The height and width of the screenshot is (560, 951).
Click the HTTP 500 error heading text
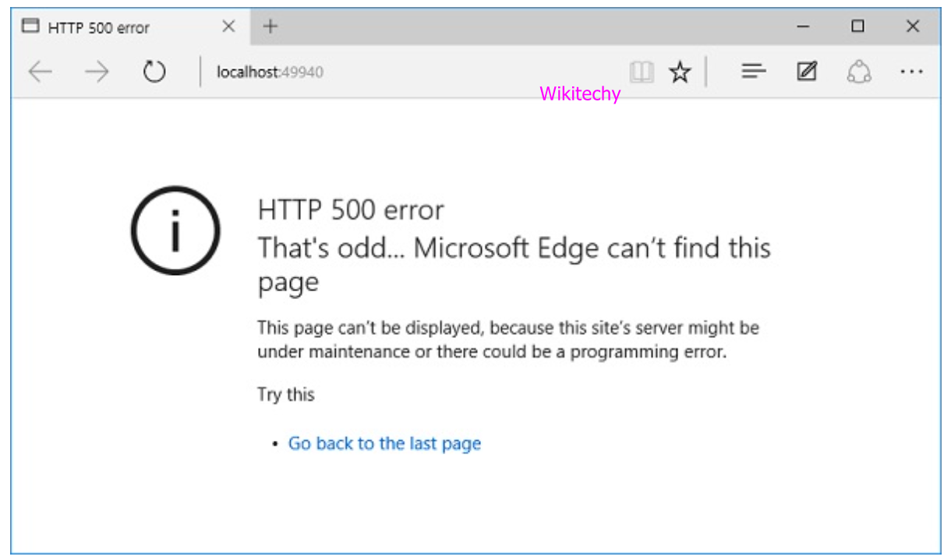[x=351, y=210]
